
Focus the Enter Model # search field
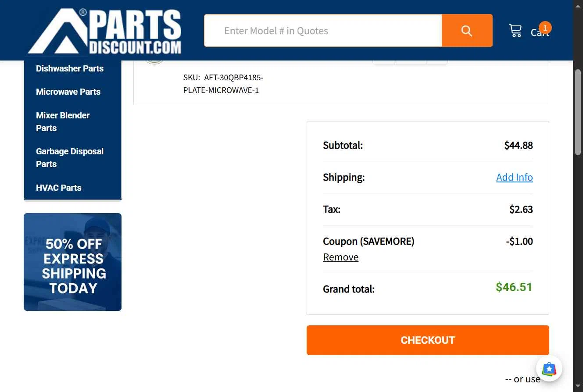tap(323, 31)
